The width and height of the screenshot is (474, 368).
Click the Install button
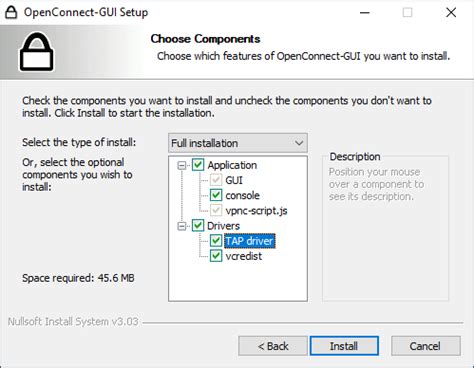click(x=344, y=346)
